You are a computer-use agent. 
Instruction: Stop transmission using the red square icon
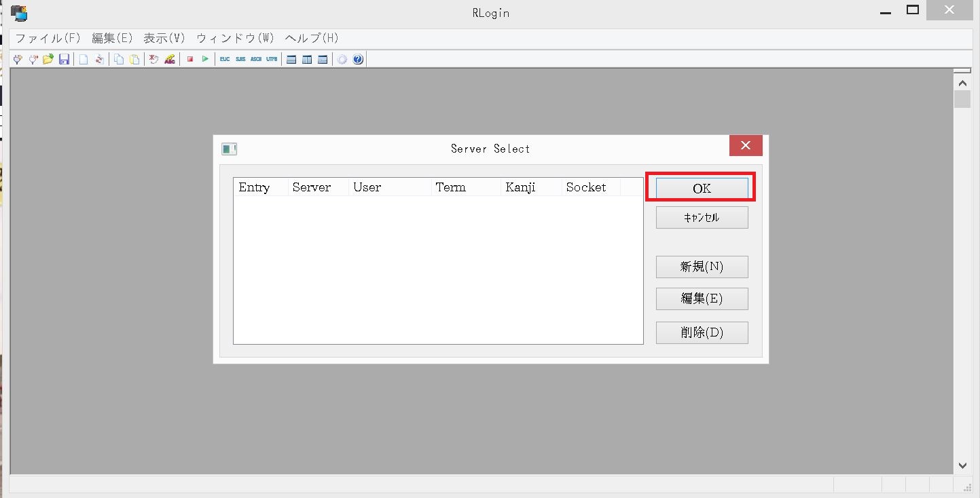coord(190,59)
